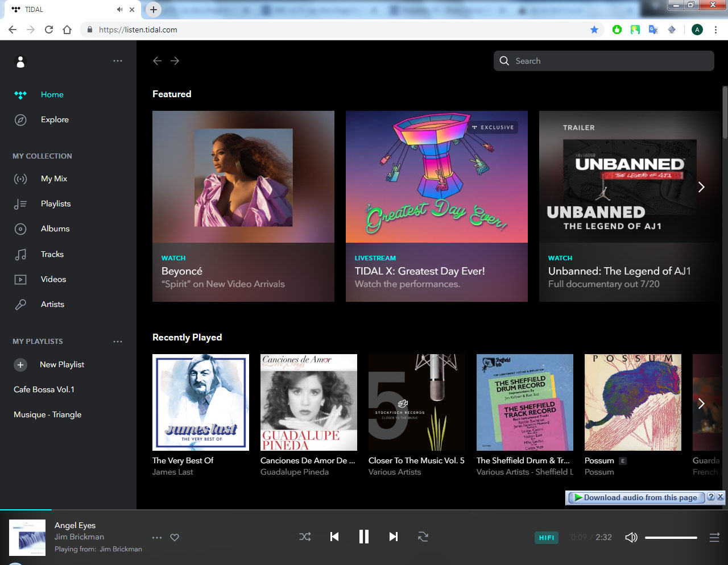Close the download audio bar
This screenshot has width=728, height=565.
click(x=720, y=497)
